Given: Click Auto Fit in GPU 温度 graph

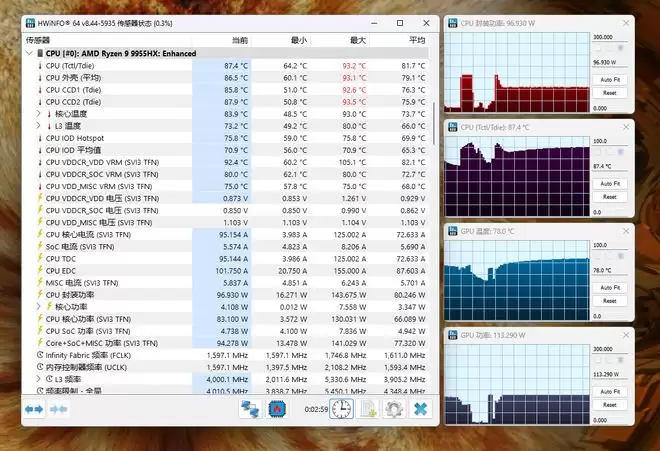Looking at the screenshot, I should [610, 288].
